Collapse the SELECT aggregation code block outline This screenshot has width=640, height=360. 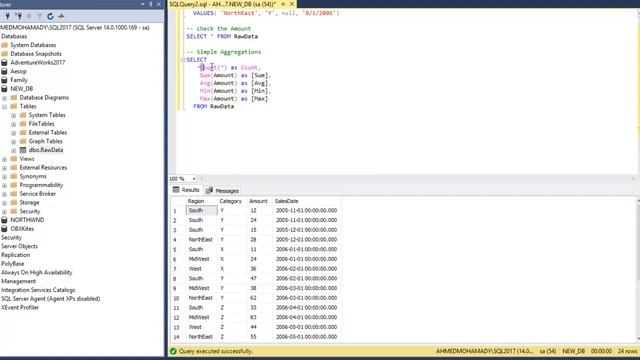click(182, 60)
